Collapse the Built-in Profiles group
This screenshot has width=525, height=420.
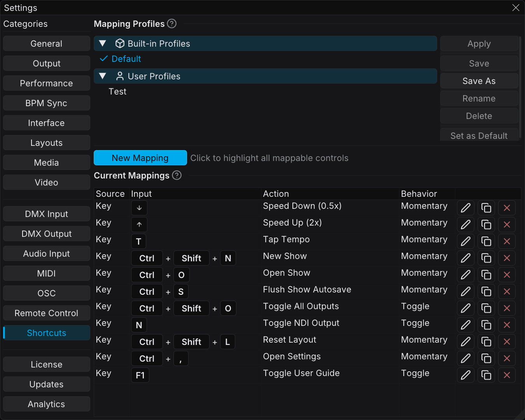pyautogui.click(x=103, y=44)
